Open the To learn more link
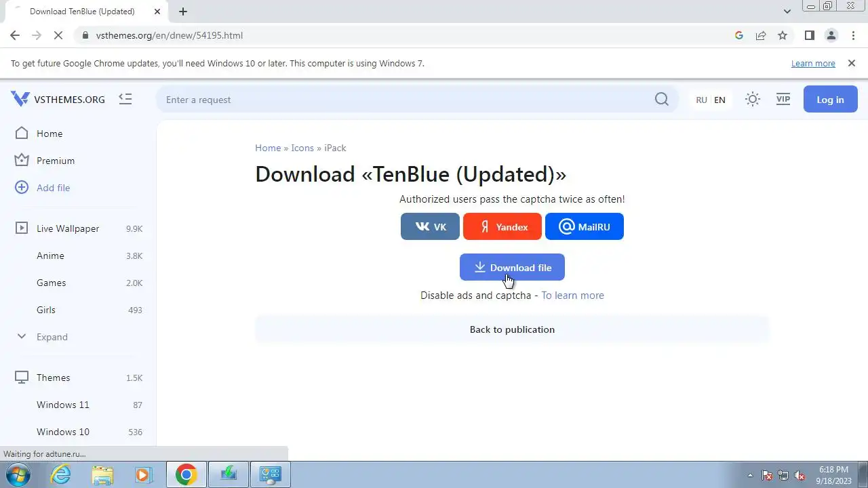The image size is (868, 488). point(572,295)
